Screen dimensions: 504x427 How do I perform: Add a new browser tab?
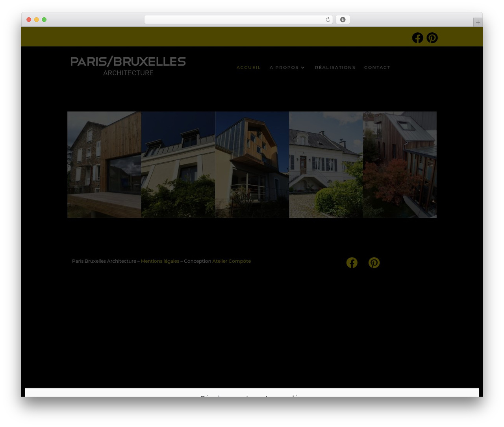click(478, 22)
